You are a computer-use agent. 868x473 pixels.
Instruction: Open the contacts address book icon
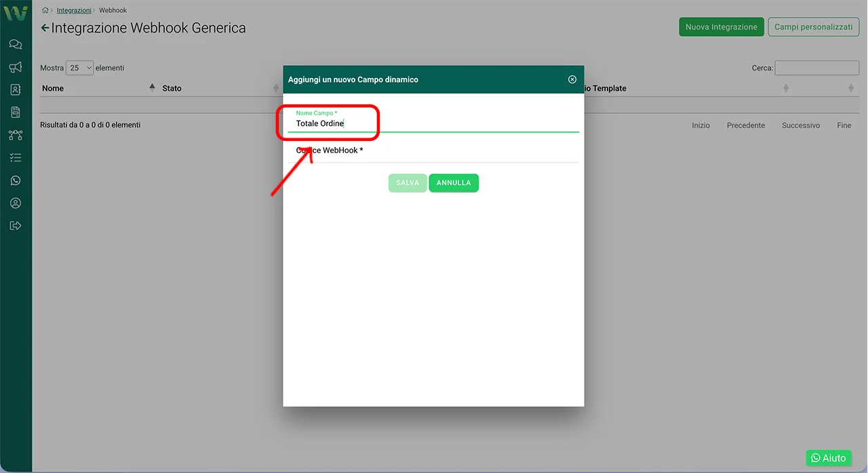coord(16,89)
